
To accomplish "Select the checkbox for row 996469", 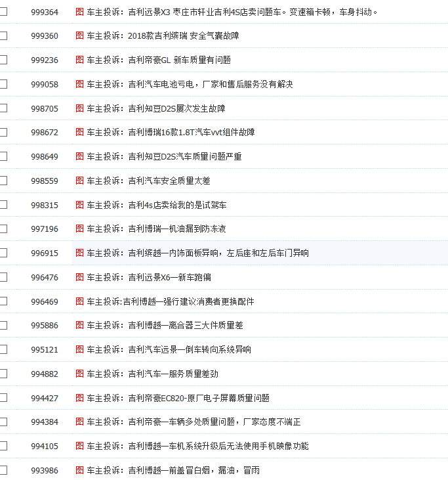I will [x=3, y=301].
